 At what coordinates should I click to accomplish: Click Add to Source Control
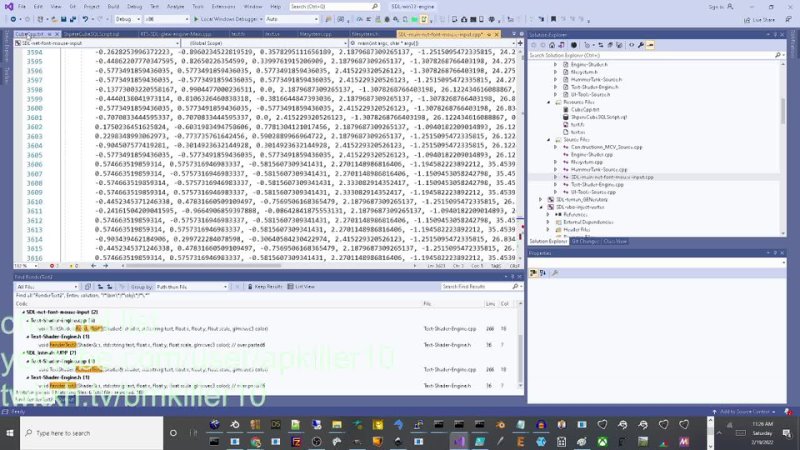[744, 411]
